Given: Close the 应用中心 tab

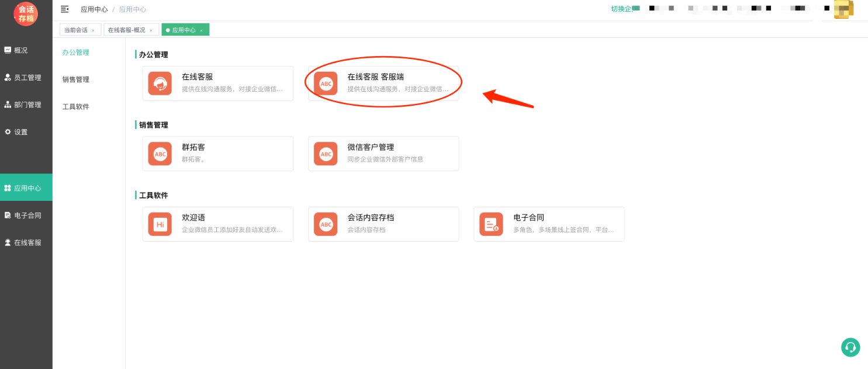Looking at the screenshot, I should (202, 30).
